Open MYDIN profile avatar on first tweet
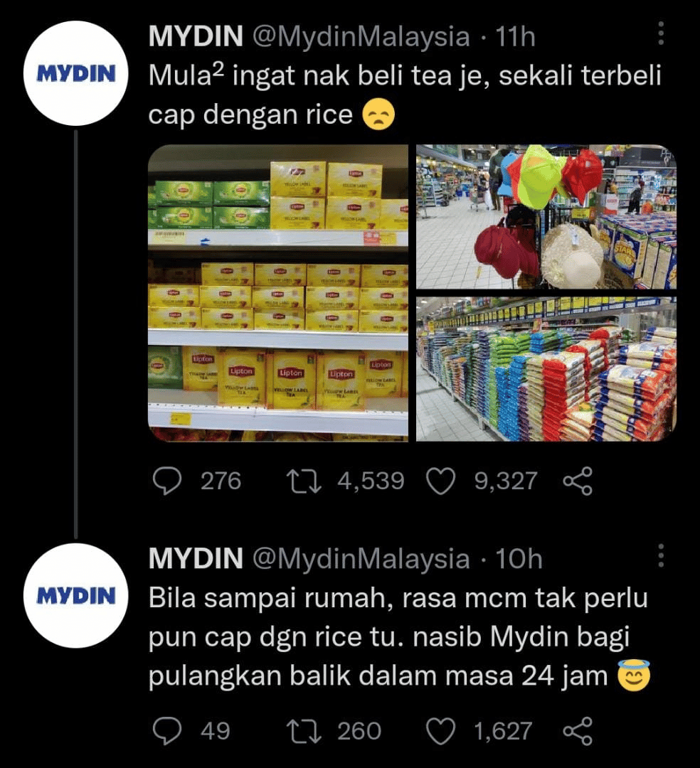This screenshot has height=768, width=700. (x=76, y=73)
